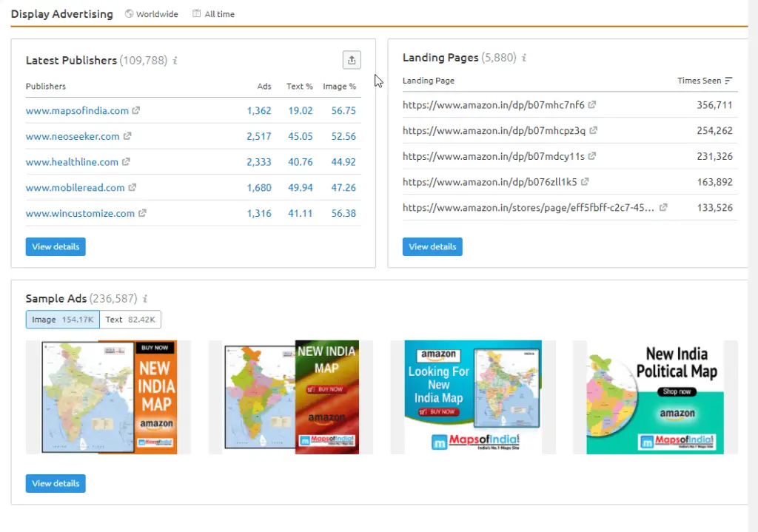This screenshot has width=758, height=532.
Task: Click the globe icon beside Worldwide
Action: (x=129, y=13)
